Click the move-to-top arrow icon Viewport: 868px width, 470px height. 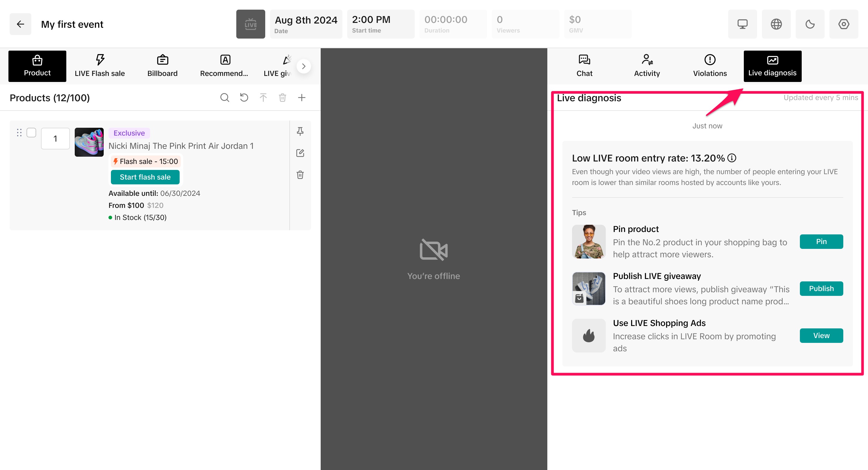263,98
